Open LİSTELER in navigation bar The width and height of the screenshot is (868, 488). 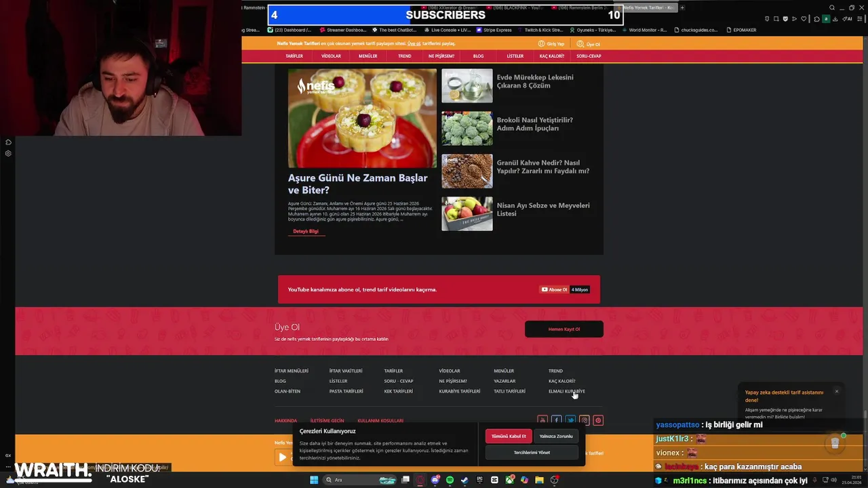pos(515,56)
